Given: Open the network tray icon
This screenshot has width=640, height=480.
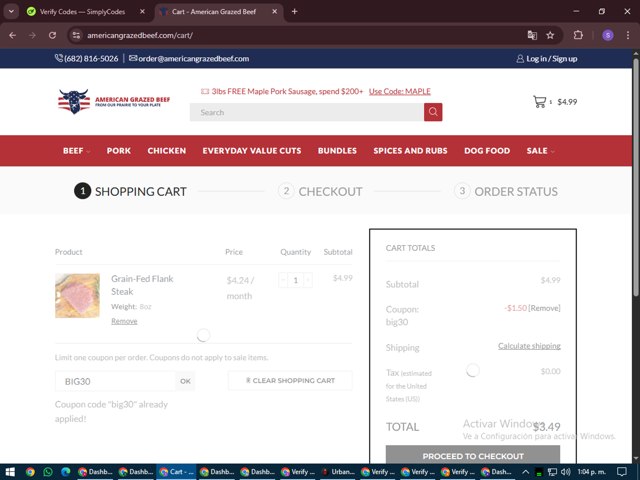Looking at the screenshot, I should [x=552, y=472].
